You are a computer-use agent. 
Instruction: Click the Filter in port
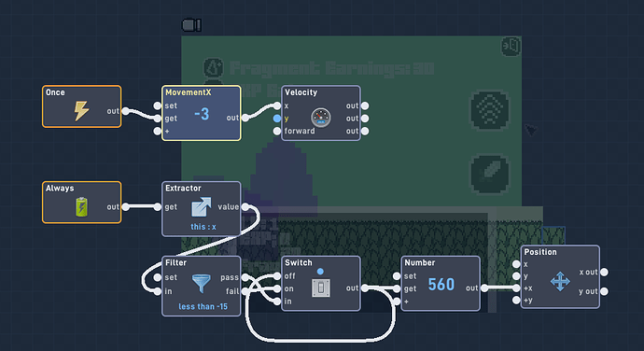tap(157, 291)
